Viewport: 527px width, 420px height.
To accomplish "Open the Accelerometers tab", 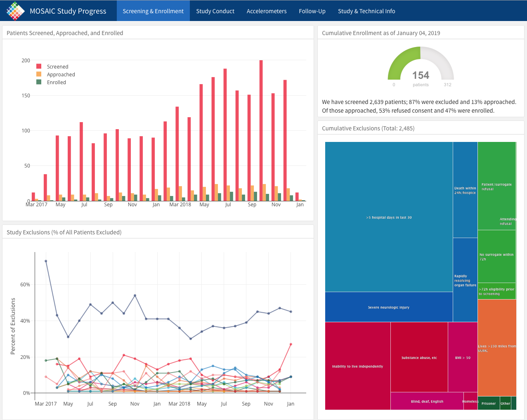I will point(267,11).
